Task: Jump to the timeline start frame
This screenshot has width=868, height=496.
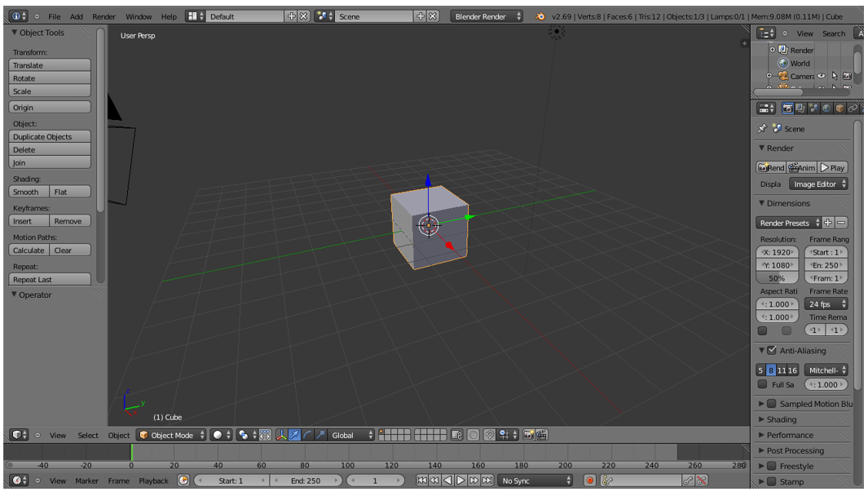Action: (x=421, y=480)
